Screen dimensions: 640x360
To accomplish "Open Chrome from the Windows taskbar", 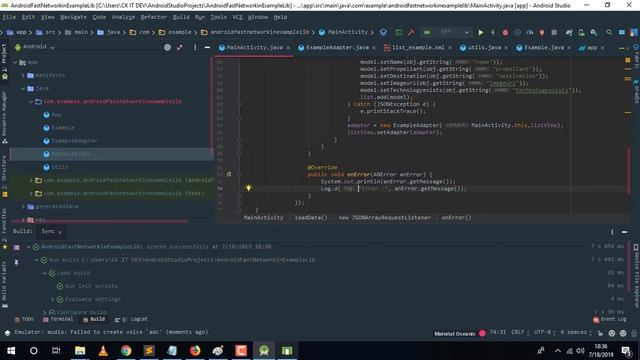I will (x=126, y=351).
